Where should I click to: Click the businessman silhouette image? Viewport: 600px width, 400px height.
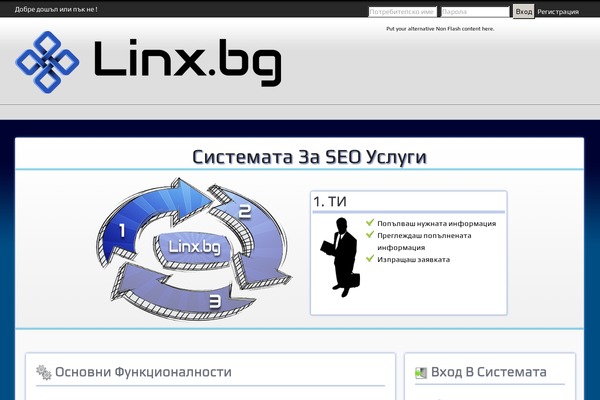pos(341,257)
